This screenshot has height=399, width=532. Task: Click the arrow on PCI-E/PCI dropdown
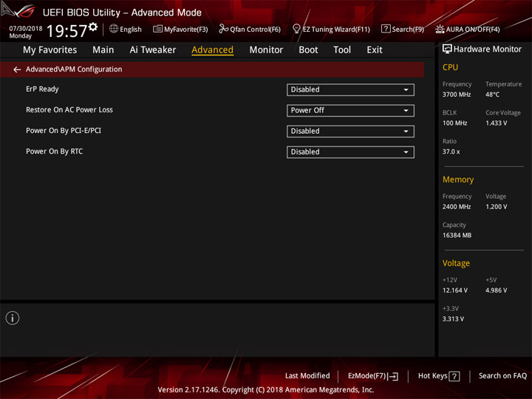point(406,132)
